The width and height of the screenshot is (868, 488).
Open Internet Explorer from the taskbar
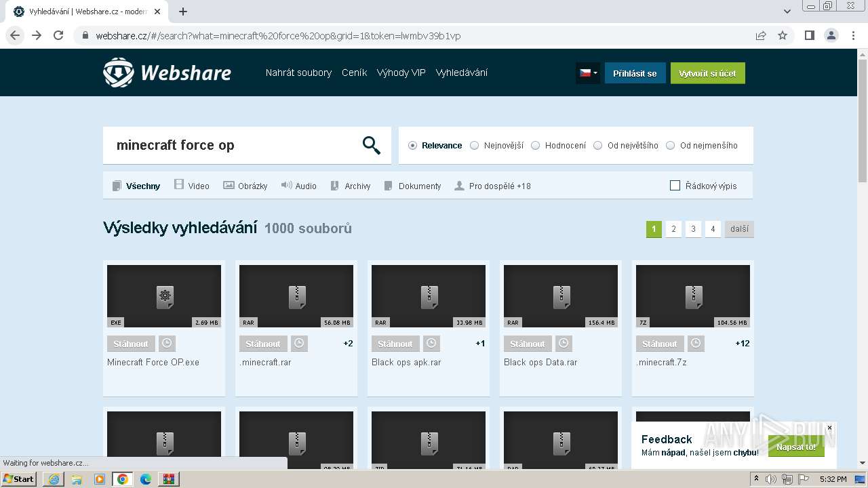(x=54, y=479)
